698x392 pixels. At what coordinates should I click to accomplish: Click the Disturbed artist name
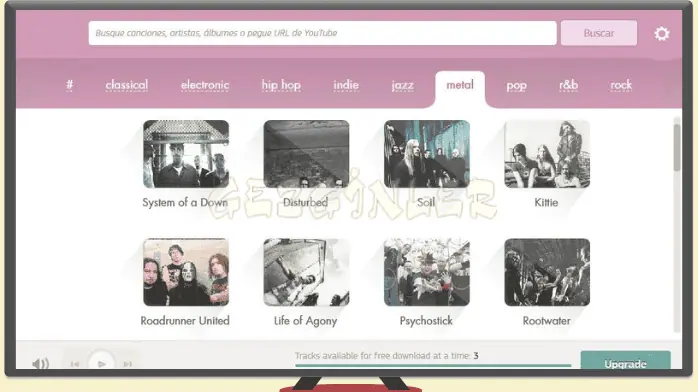[305, 202]
